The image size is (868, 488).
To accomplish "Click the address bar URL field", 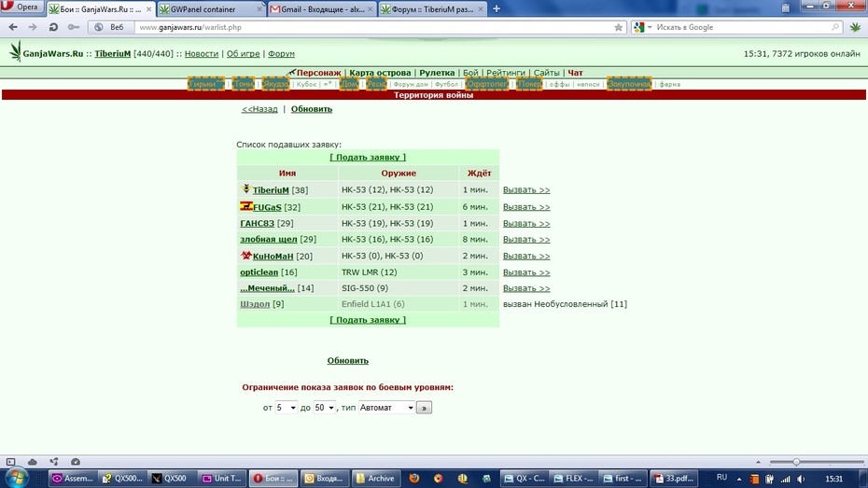I will (x=373, y=27).
